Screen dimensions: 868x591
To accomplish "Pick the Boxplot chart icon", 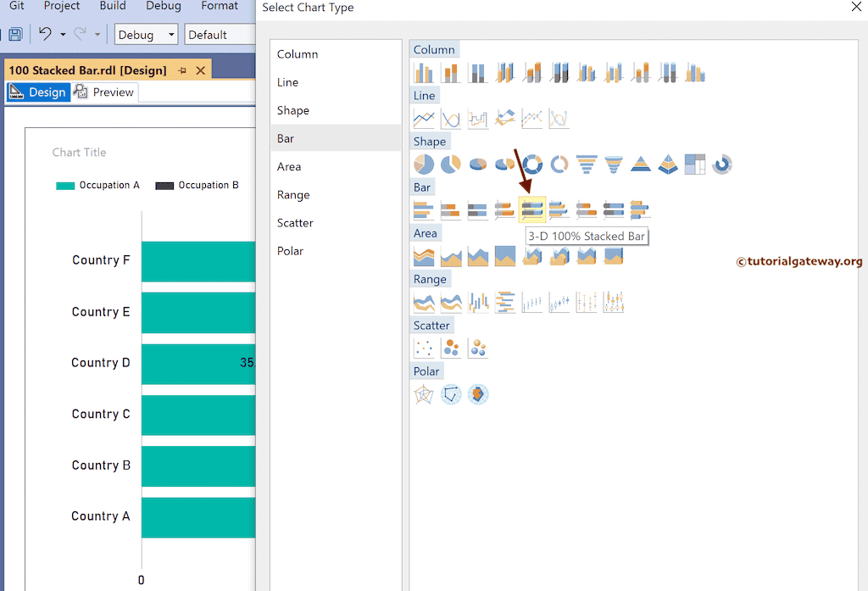I will tap(614, 303).
